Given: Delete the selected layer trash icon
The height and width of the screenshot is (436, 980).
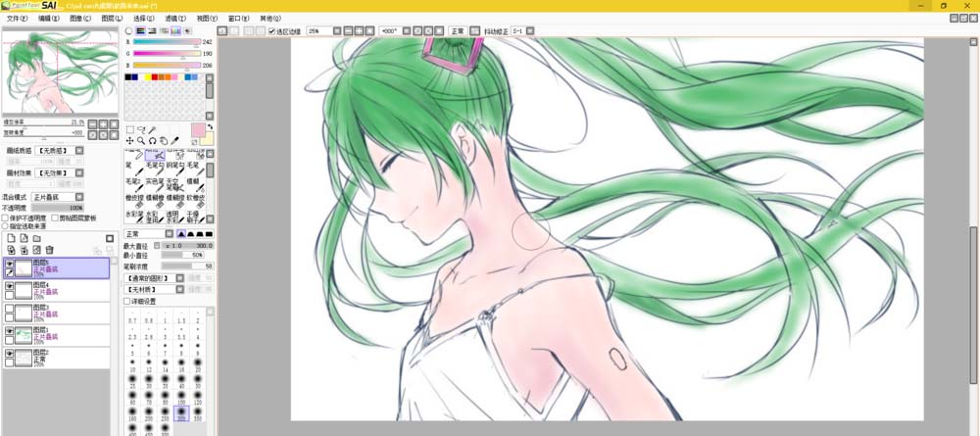Looking at the screenshot, I should point(49,250).
